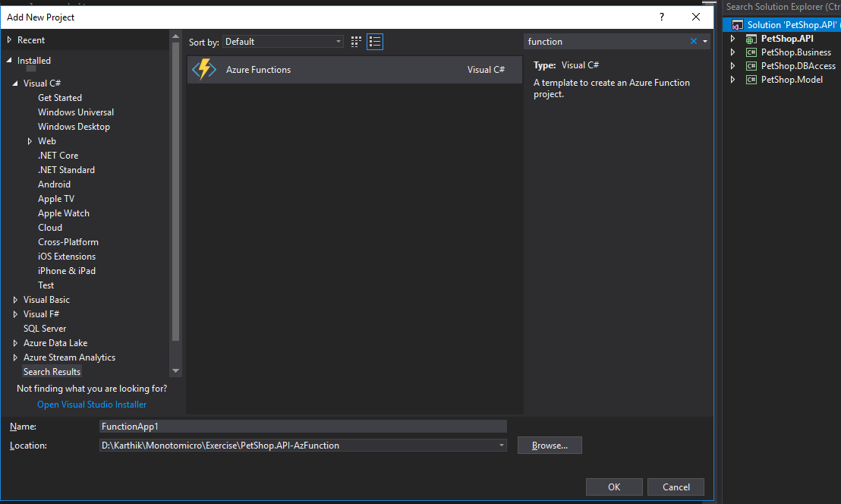Click the PetShop.Model C# project icon
This screenshot has width=841, height=504.
coord(751,80)
